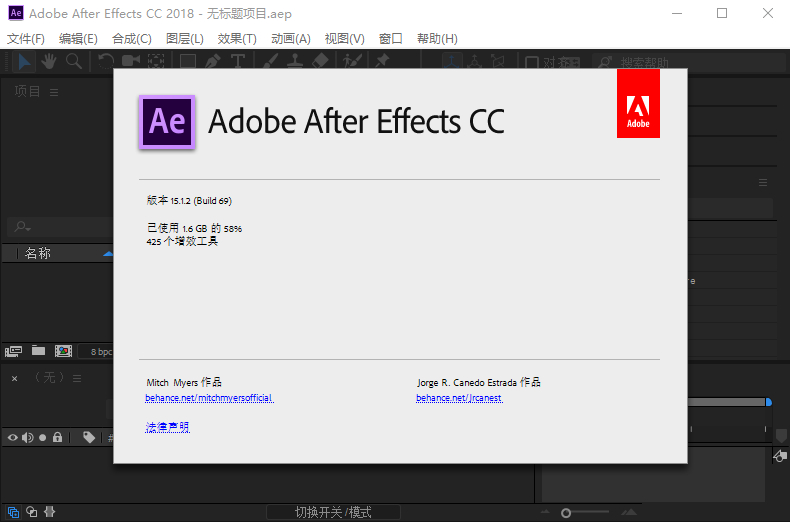790x522 pixels.
Task: Select the Roto Brush tool
Action: coord(352,61)
